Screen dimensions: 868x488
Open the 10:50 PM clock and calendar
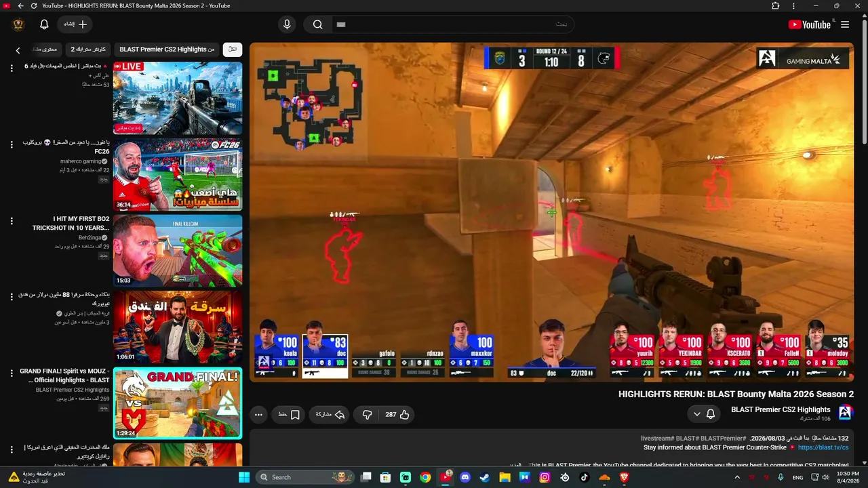tap(848, 477)
